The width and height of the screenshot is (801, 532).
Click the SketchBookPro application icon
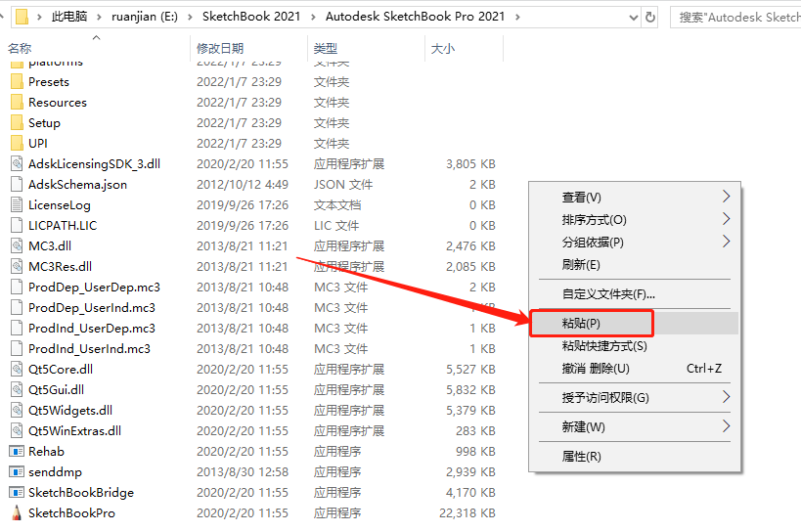coord(17,512)
